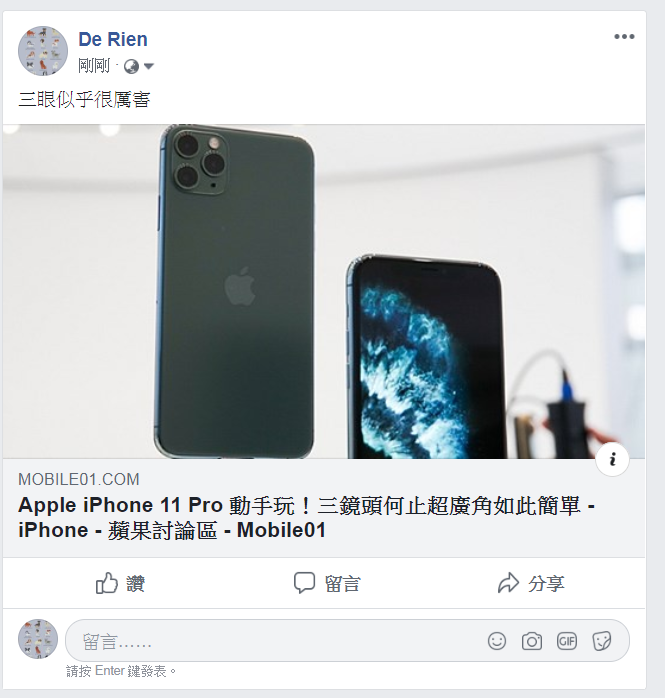The image size is (665, 698).
Task: Open the MOBILE01.COM source label
Action: click(79, 479)
